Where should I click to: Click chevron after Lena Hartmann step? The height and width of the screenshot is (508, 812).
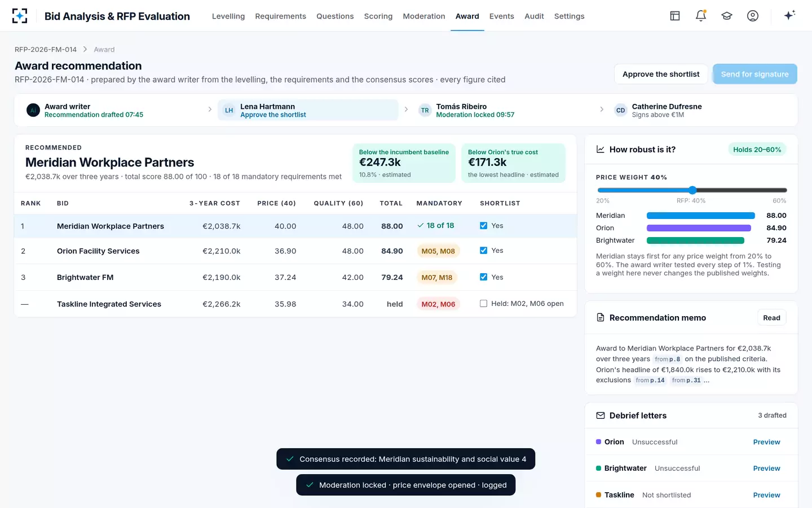click(406, 110)
